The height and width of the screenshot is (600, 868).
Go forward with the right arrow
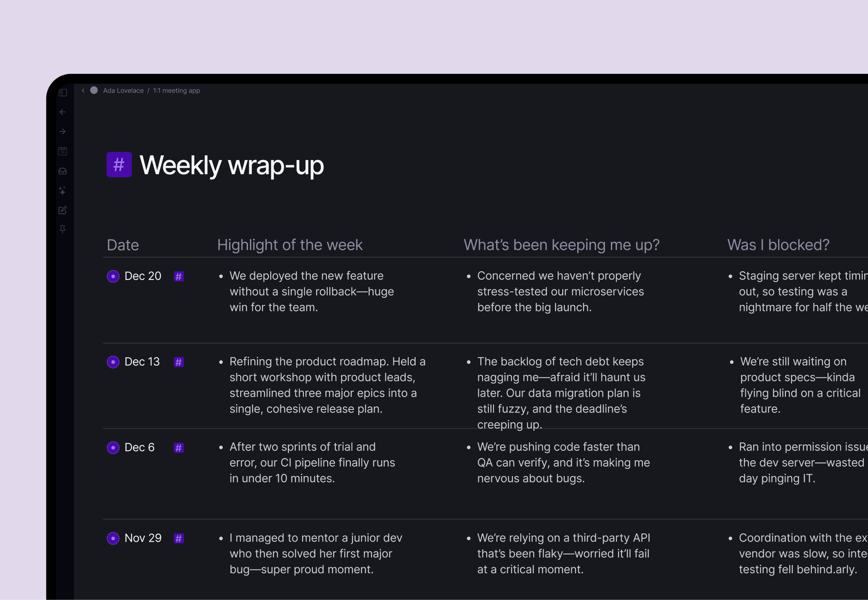point(63,132)
